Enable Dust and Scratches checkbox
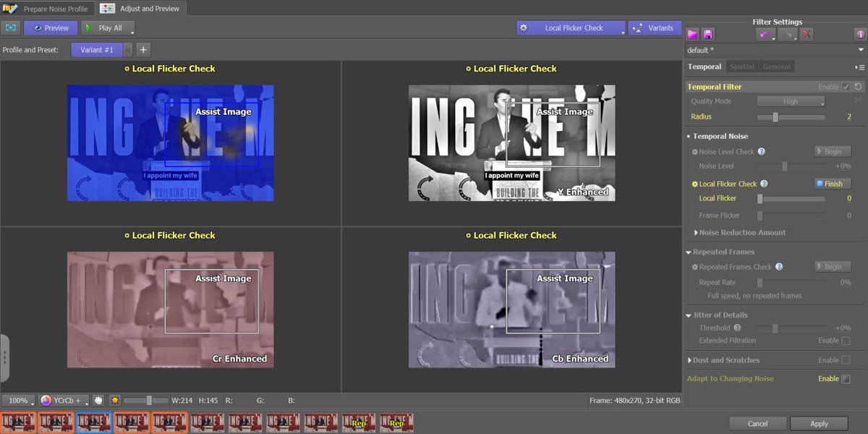Screen dimensions: 868x434 click(x=846, y=359)
